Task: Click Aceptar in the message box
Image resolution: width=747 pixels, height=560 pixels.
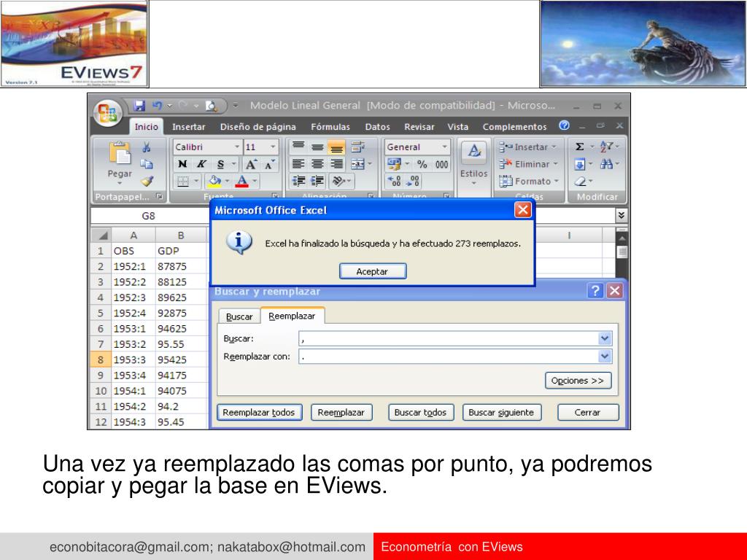Action: pos(373,271)
